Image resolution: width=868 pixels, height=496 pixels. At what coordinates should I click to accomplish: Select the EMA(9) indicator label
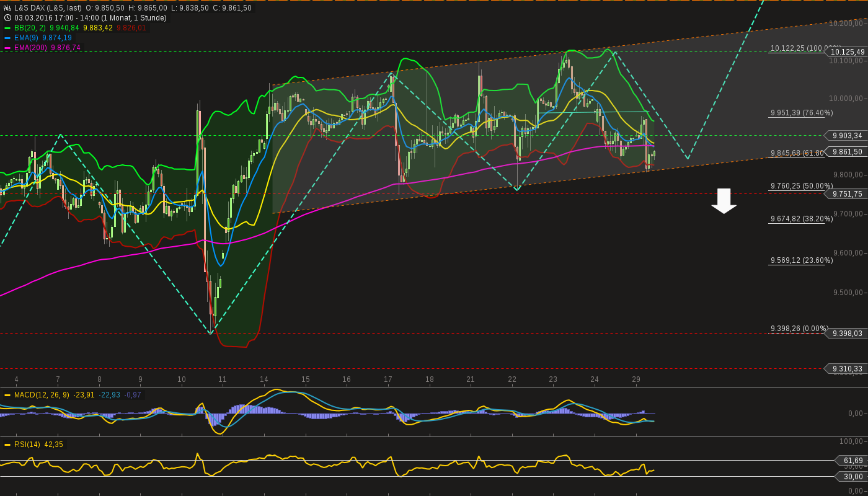pos(27,38)
